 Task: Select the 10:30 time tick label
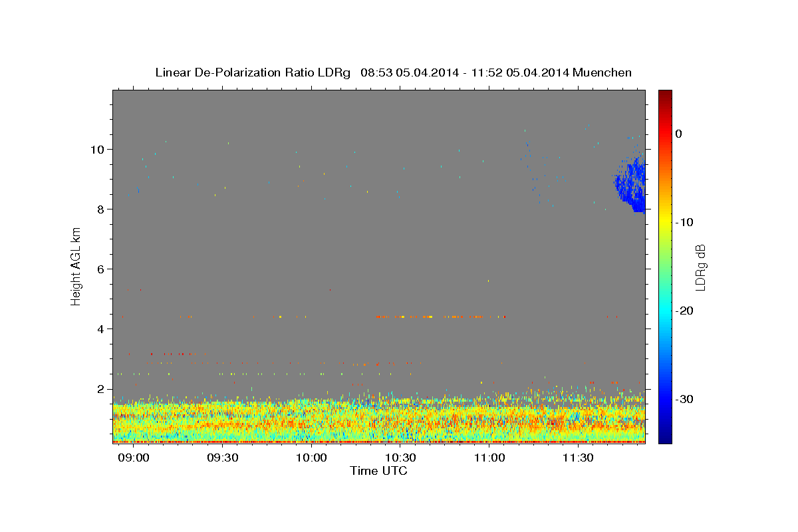[400, 458]
